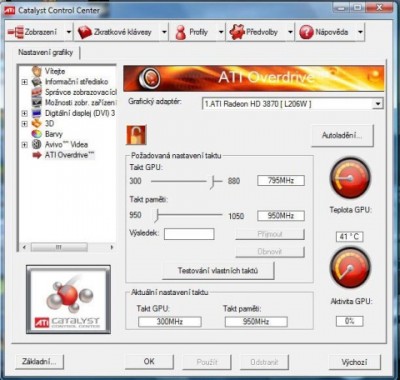Click the Autoladění button
400x380 pixels.
(342, 135)
